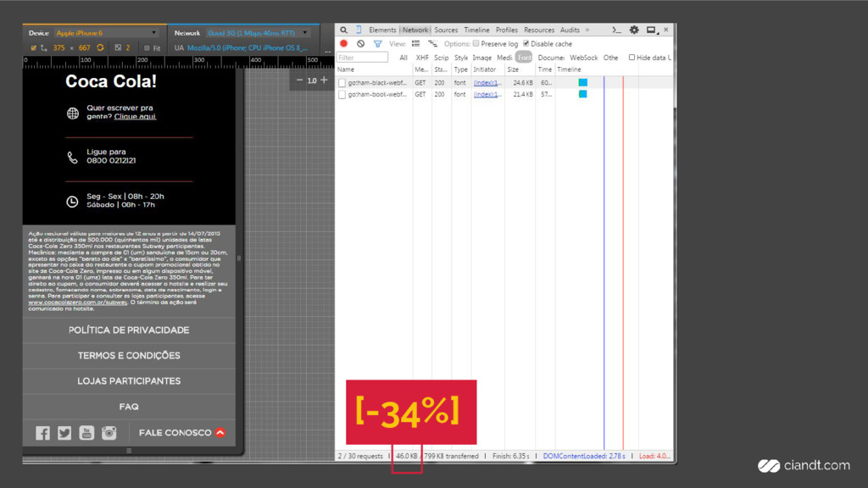Clear the network log with the ban icon

[361, 43]
